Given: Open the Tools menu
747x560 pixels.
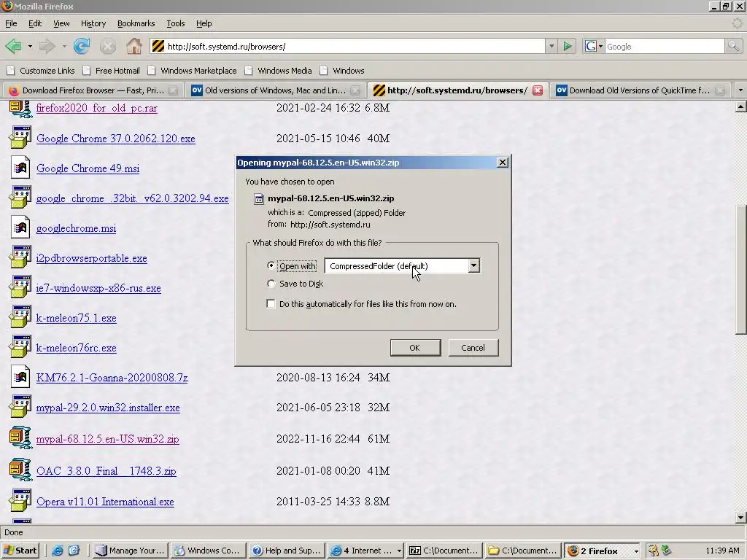Looking at the screenshot, I should (x=175, y=23).
